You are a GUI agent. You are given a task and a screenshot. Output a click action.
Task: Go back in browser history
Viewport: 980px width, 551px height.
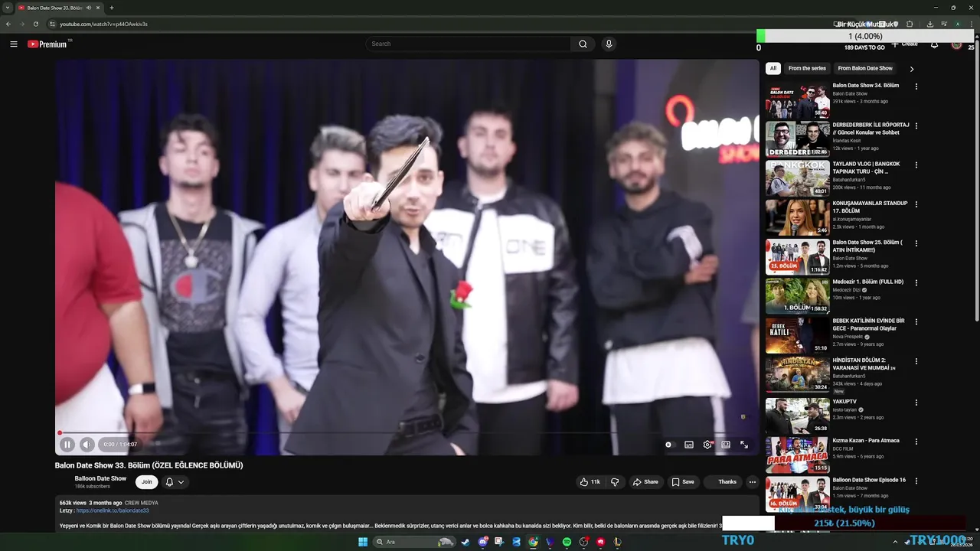point(8,24)
